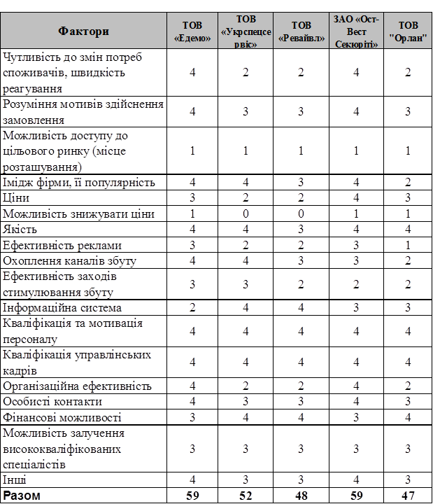
Task: Select the 'ТОВ «Укрспецсервіс»' header cell
Action: click(246, 31)
